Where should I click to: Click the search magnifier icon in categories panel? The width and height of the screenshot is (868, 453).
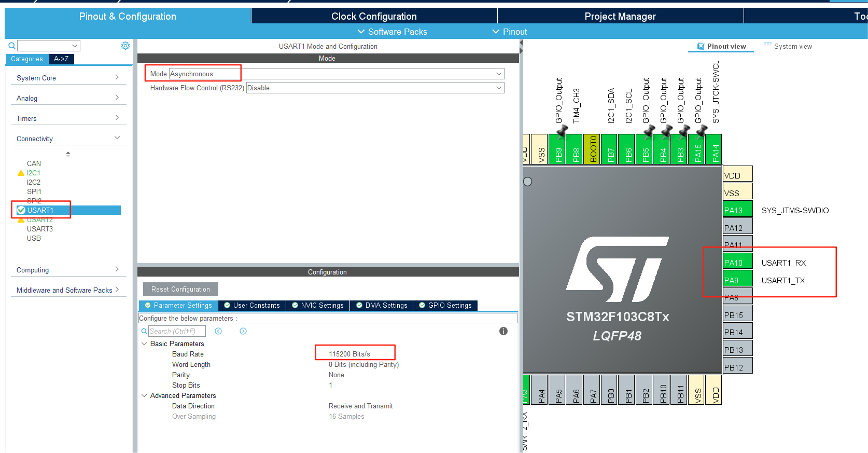[12, 46]
